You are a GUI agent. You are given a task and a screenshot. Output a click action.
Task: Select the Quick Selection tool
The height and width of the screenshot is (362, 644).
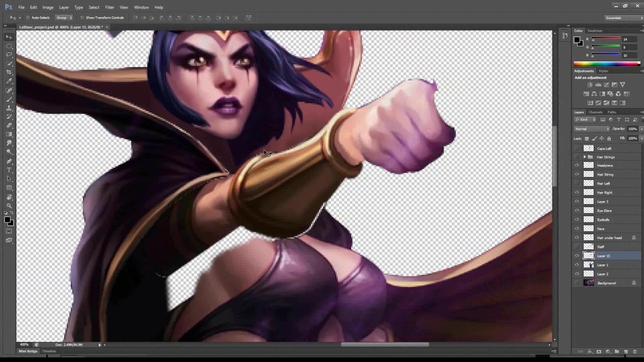tap(9, 64)
